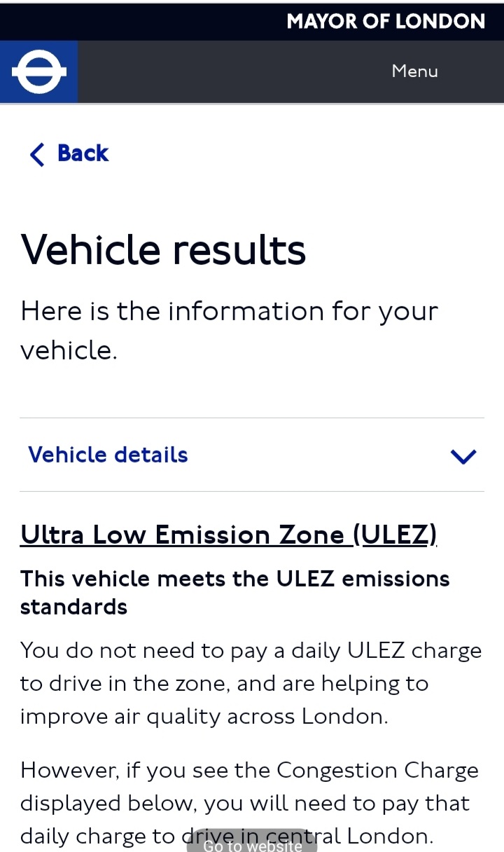Click the "Here is the information" intro text
Viewport: 504px width, 852px height.
(x=229, y=311)
